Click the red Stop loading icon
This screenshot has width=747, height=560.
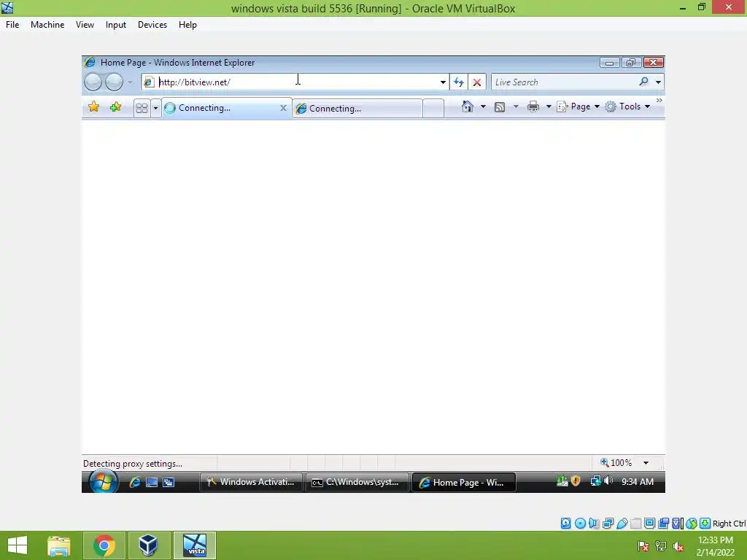coord(477,82)
